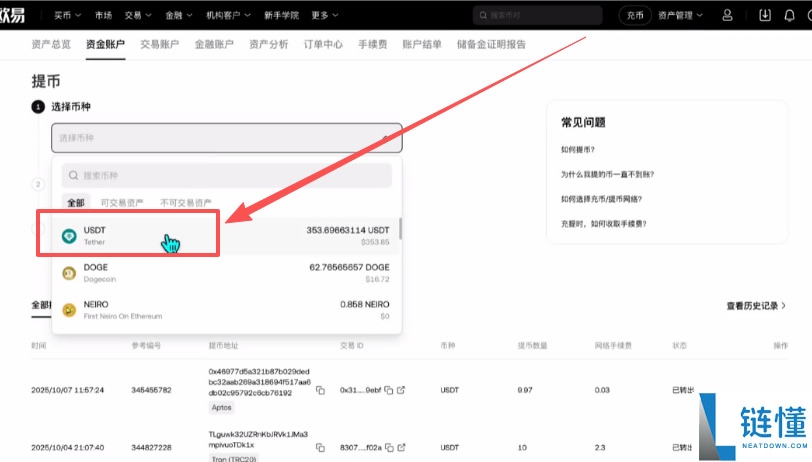
Task: Expand the 更多 menu
Action: click(x=325, y=16)
